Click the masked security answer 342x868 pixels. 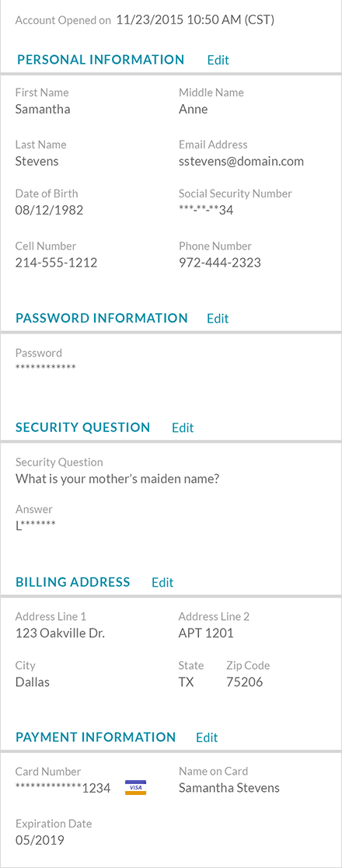click(x=36, y=525)
